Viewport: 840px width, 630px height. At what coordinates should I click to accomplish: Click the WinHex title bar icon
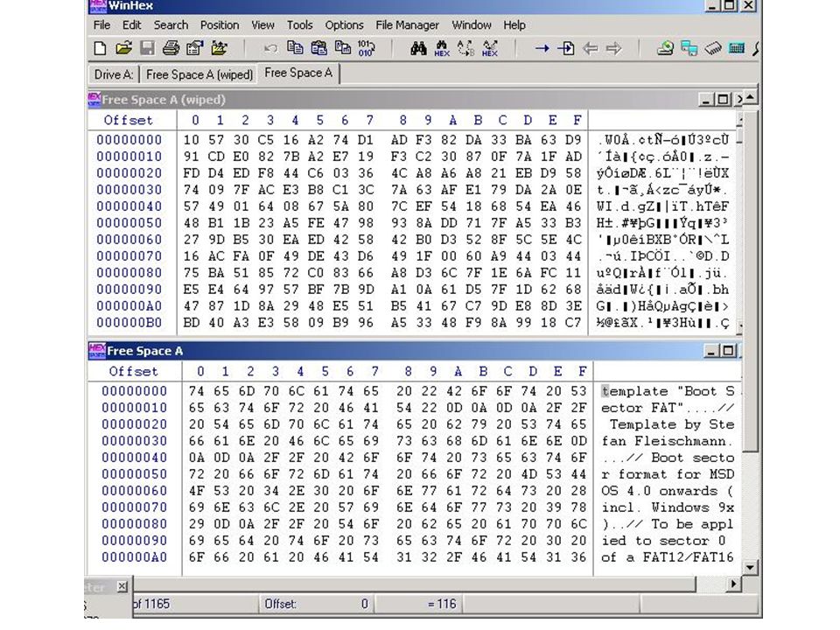point(97,6)
